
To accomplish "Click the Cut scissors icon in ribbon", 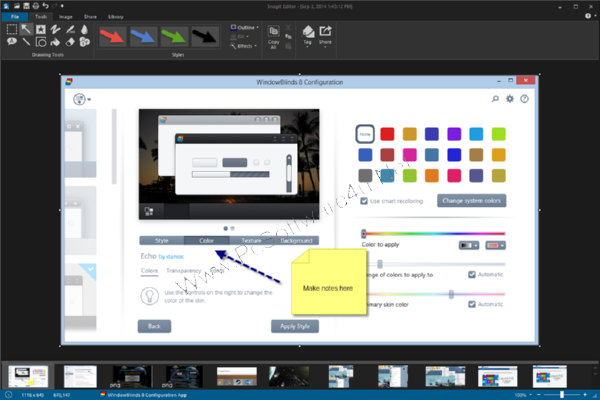I will click(288, 28).
